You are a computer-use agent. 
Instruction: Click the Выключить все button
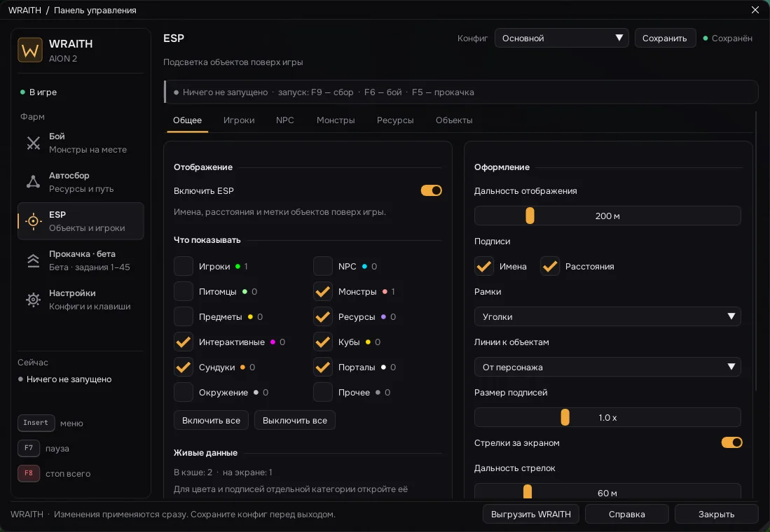295,421
